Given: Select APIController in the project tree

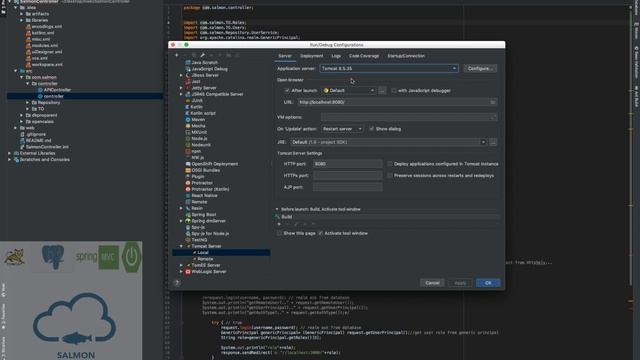Looking at the screenshot, I should tap(57, 90).
